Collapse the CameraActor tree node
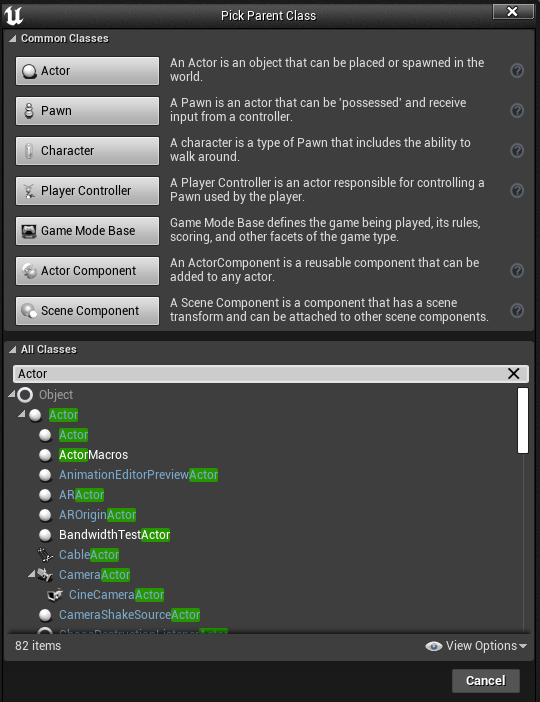This screenshot has width=540, height=702. pyautogui.click(x=31, y=574)
